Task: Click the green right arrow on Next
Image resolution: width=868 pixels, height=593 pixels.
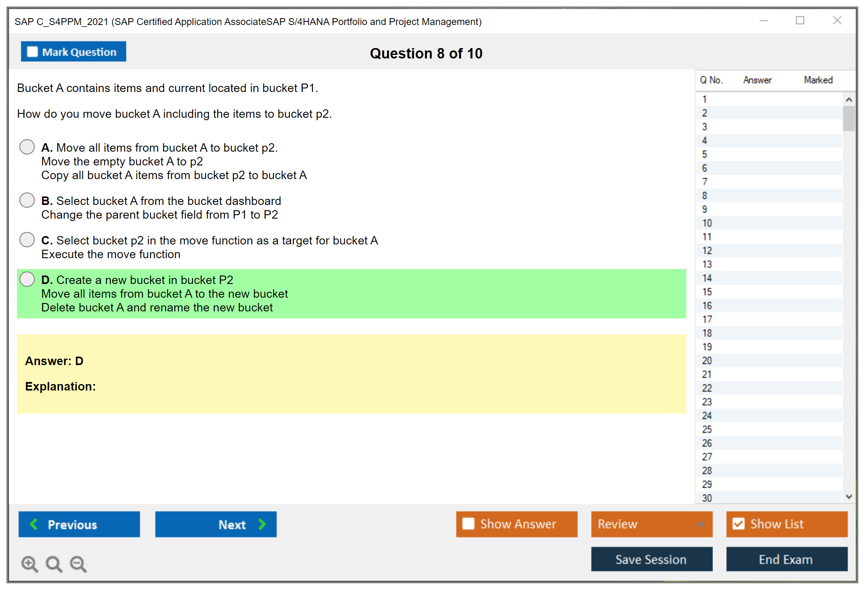Action: (262, 524)
